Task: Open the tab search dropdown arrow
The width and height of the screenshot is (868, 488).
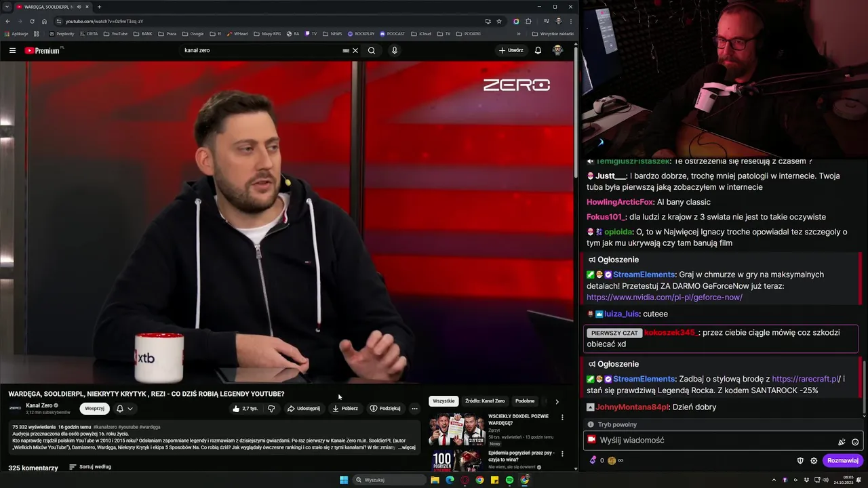Action: [7, 7]
